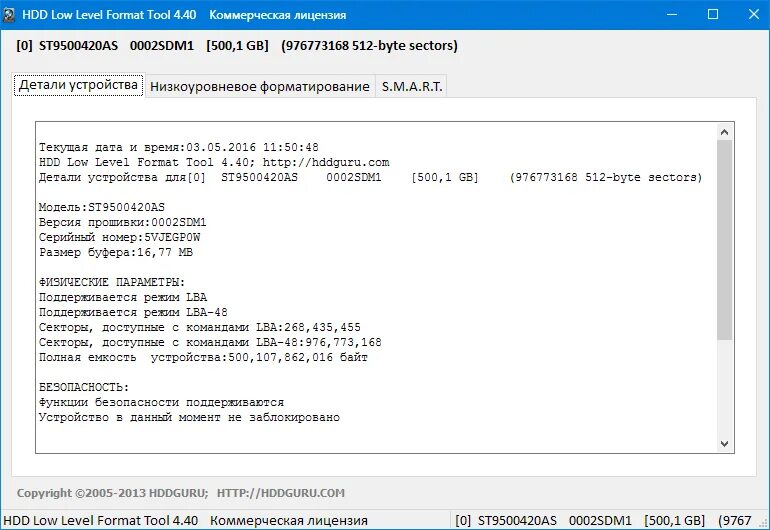Open the S.M.A.R.T. tab
This screenshot has width=770, height=530.
(x=412, y=86)
